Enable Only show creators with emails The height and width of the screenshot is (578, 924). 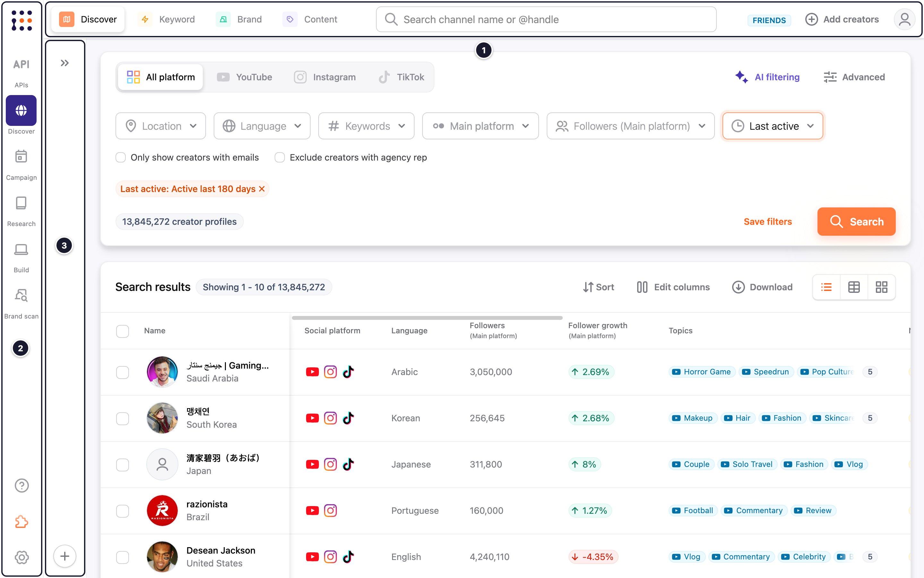click(x=121, y=157)
